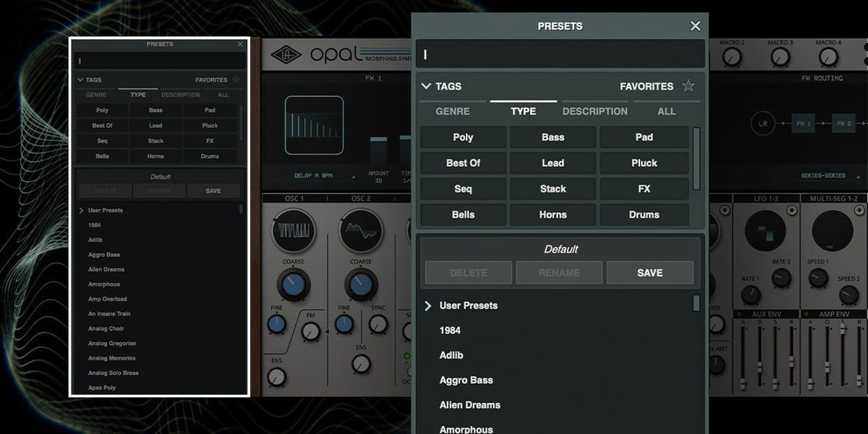Click the MULTI-SEG 1-2 round display
The width and height of the screenshot is (868, 434).
[x=833, y=231]
